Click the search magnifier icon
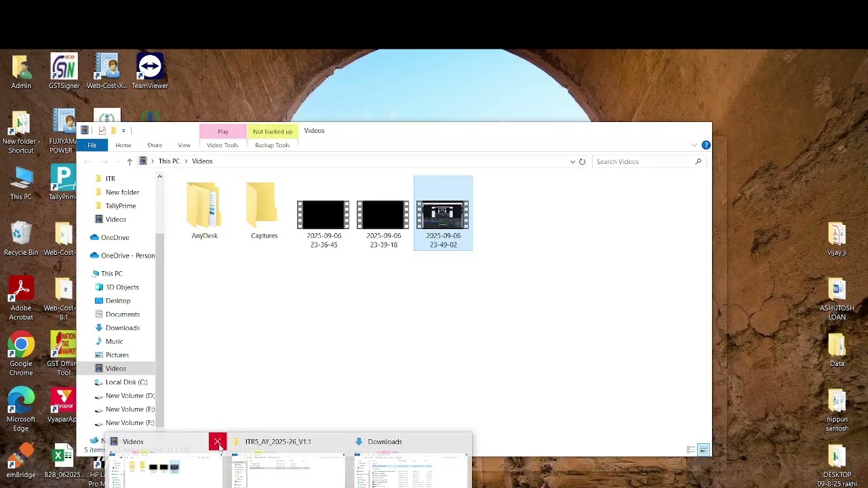 pos(698,161)
